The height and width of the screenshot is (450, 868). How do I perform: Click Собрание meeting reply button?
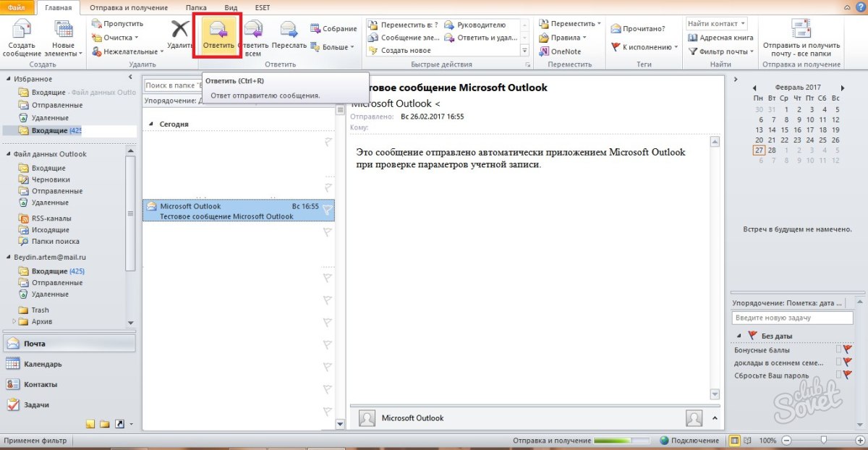click(333, 29)
